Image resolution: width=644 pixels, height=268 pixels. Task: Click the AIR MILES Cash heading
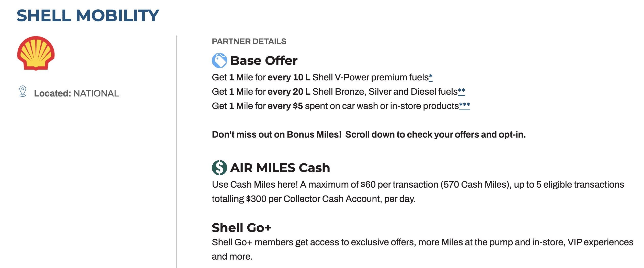[280, 168]
